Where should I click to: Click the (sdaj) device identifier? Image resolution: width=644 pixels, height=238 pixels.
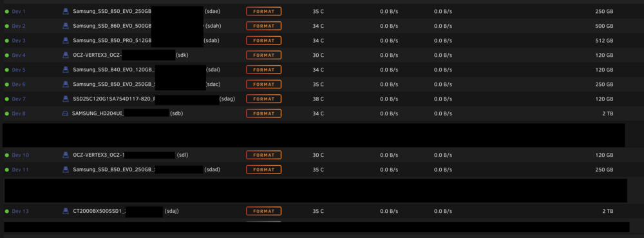[172, 212]
